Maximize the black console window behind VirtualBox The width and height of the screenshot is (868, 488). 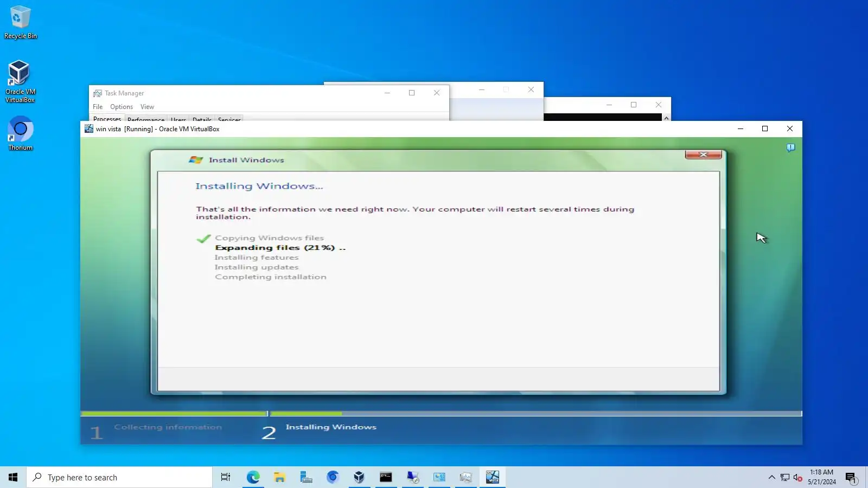pyautogui.click(x=634, y=105)
